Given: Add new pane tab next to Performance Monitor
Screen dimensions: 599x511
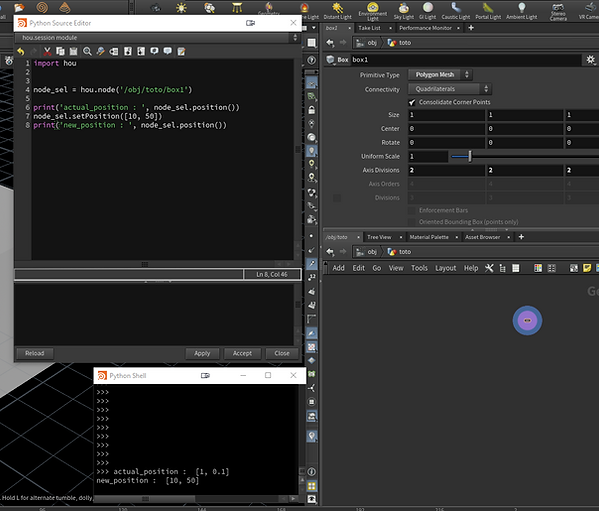Looking at the screenshot, I should [x=471, y=28].
